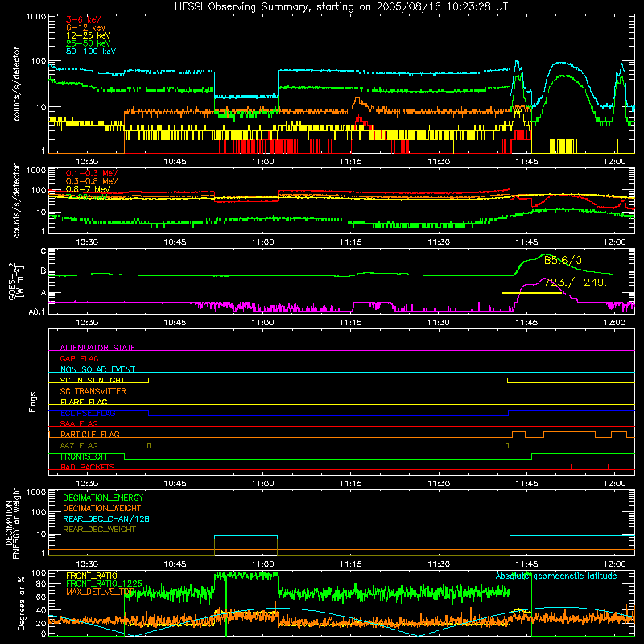Select the red 3-6 keV legend label
Viewport: 644px width, 644px height.
pos(84,19)
